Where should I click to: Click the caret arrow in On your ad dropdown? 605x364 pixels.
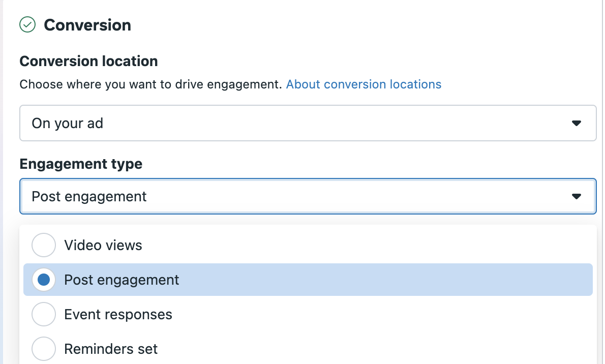click(576, 123)
